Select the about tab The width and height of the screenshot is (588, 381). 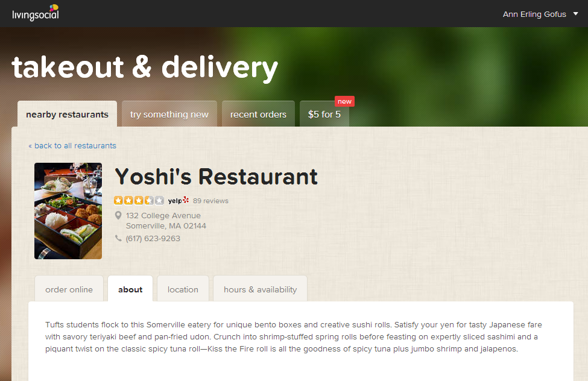click(130, 289)
